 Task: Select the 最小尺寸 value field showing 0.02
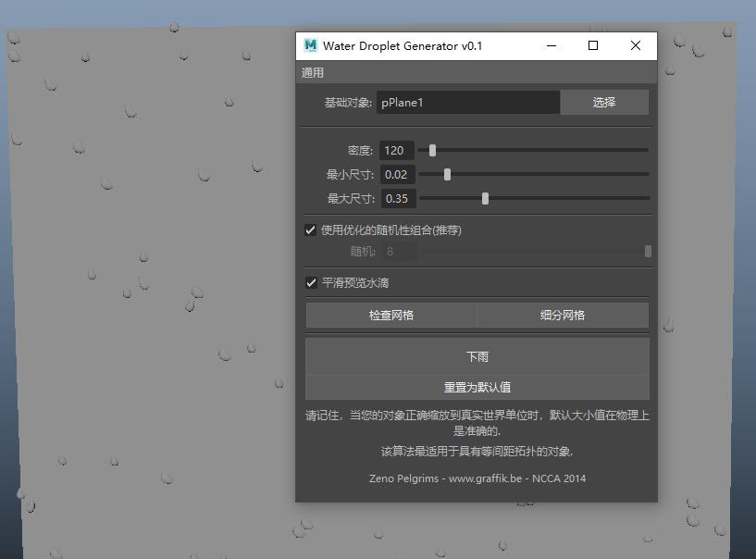398,174
